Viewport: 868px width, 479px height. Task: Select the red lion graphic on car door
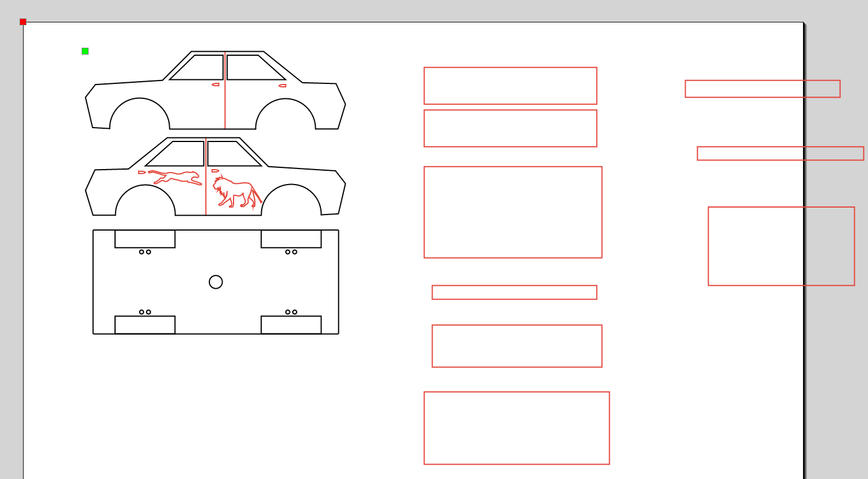point(237,191)
